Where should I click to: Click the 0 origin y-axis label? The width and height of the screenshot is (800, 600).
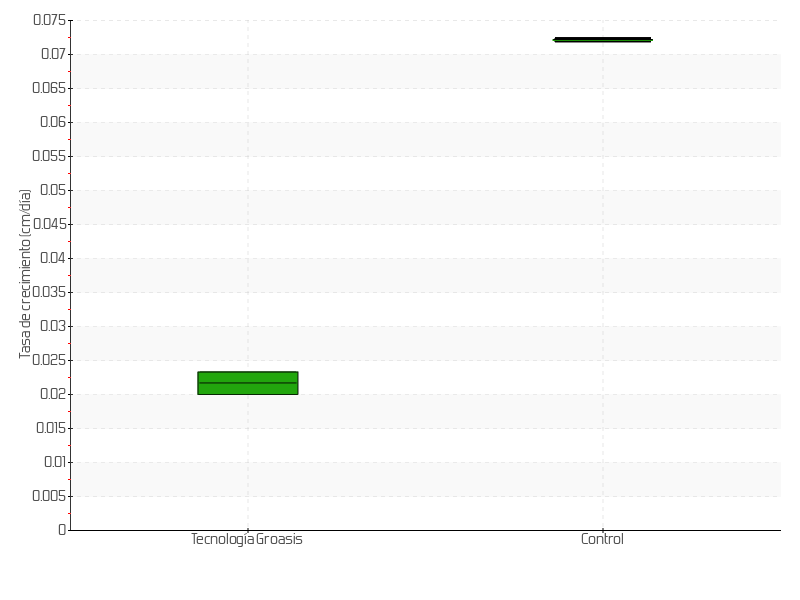pyautogui.click(x=62, y=530)
